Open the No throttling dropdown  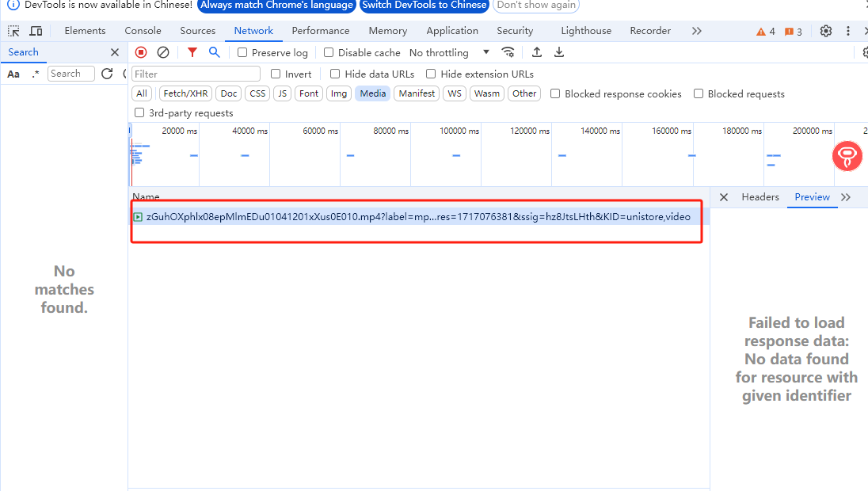(x=449, y=52)
